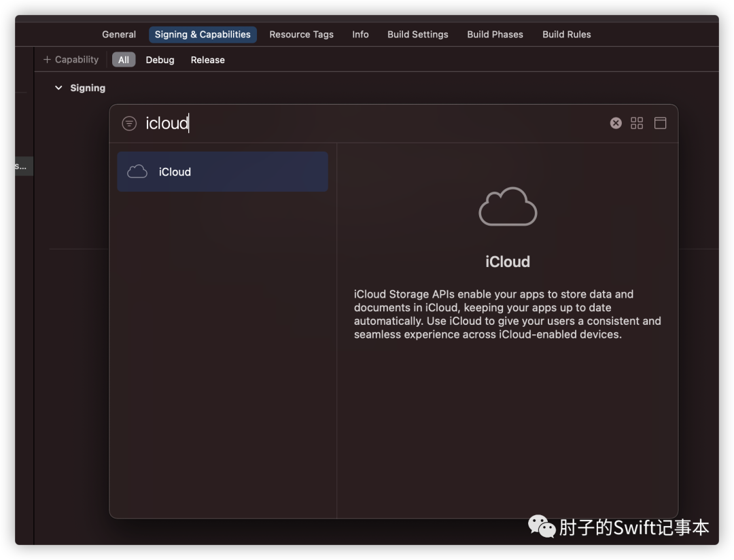734x560 pixels.
Task: Toggle the library detail pane icon
Action: click(660, 123)
